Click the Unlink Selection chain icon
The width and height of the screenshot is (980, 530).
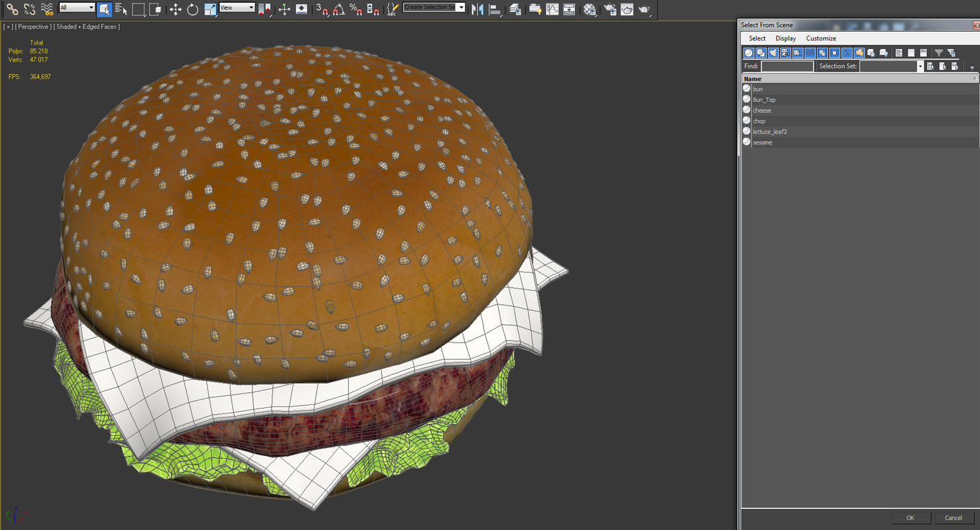click(30, 9)
